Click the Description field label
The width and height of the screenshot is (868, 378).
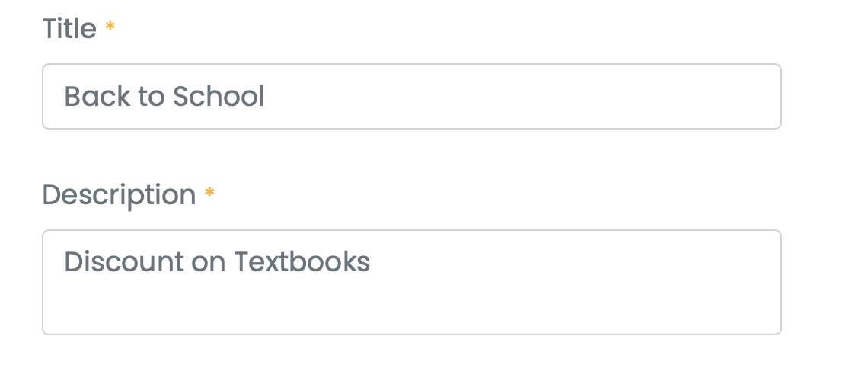(x=119, y=195)
